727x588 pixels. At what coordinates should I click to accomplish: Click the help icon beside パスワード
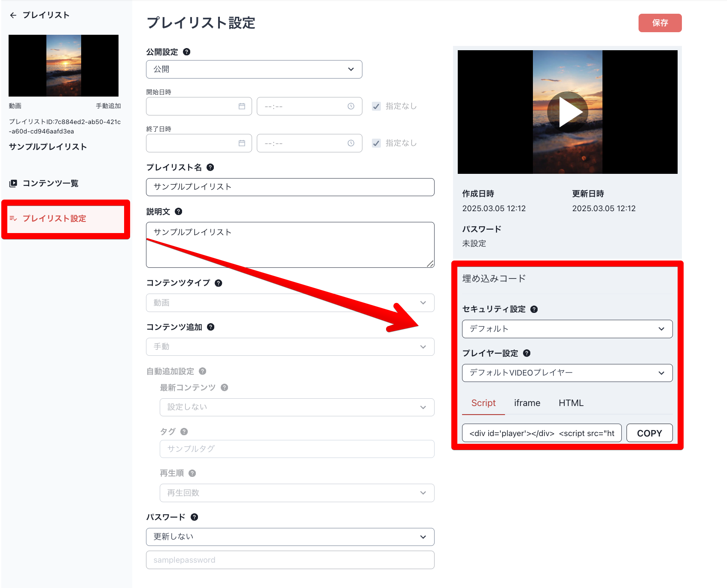coord(194,517)
